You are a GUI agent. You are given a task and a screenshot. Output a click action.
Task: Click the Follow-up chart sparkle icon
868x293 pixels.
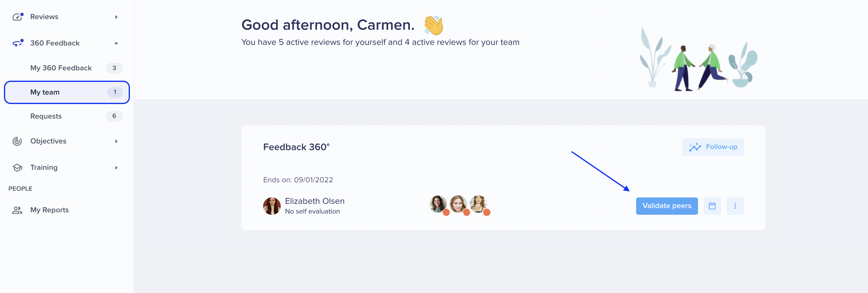(695, 147)
